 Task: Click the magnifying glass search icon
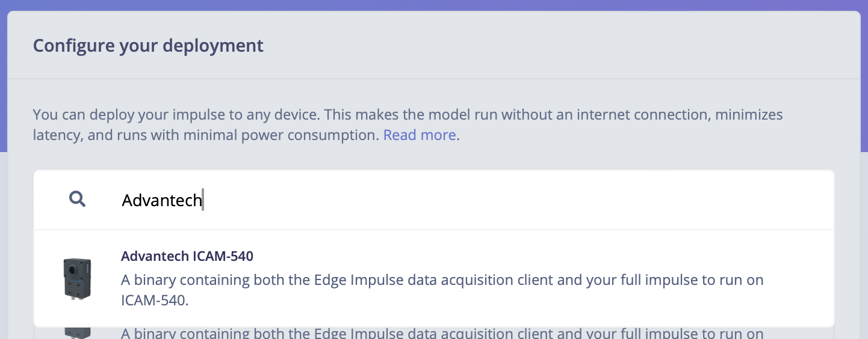click(77, 199)
